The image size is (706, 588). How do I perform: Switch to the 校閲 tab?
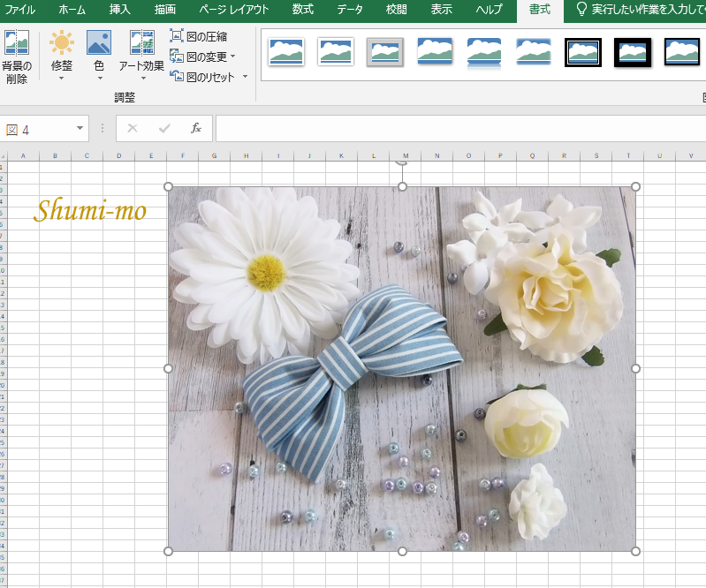pyautogui.click(x=396, y=10)
